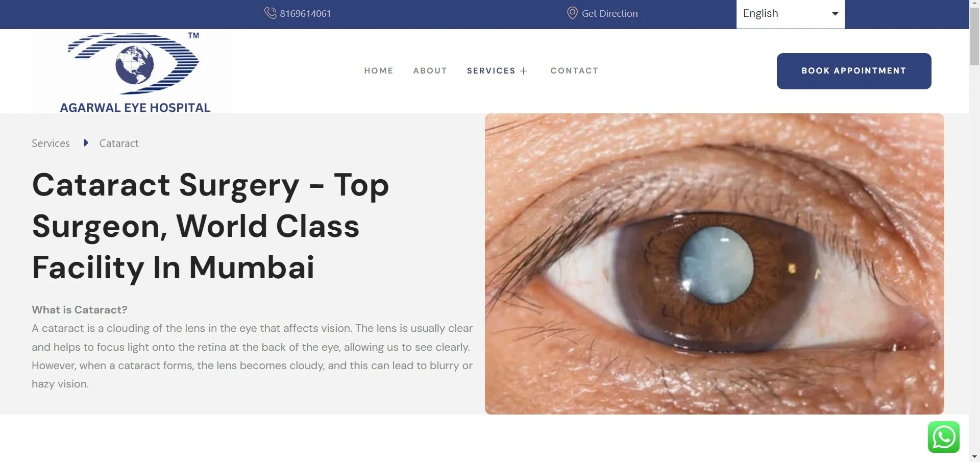980x462 pixels.
Task: Click the location pin icon
Action: (x=572, y=13)
